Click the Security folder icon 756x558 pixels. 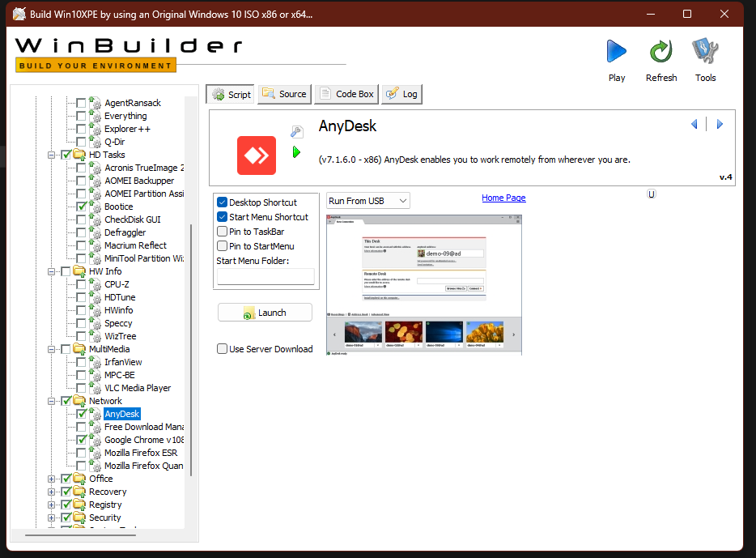coord(79,518)
